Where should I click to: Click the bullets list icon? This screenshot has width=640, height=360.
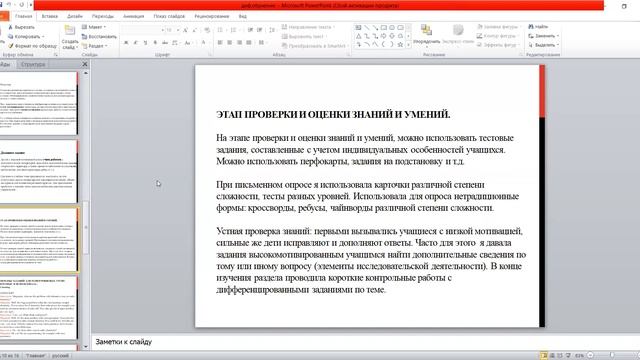221,30
